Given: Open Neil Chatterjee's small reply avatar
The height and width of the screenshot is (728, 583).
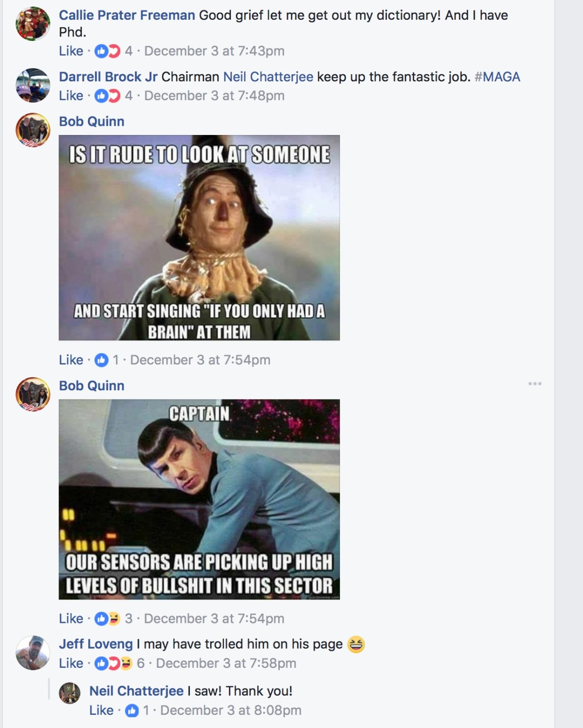Looking at the screenshot, I should tap(70, 693).
